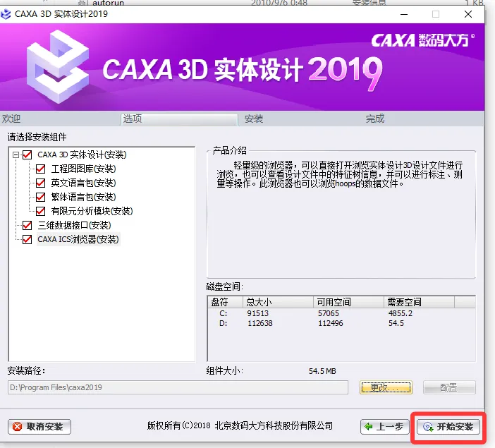Click the 总大小 column header
This screenshot has width=495, height=448.
point(278,303)
